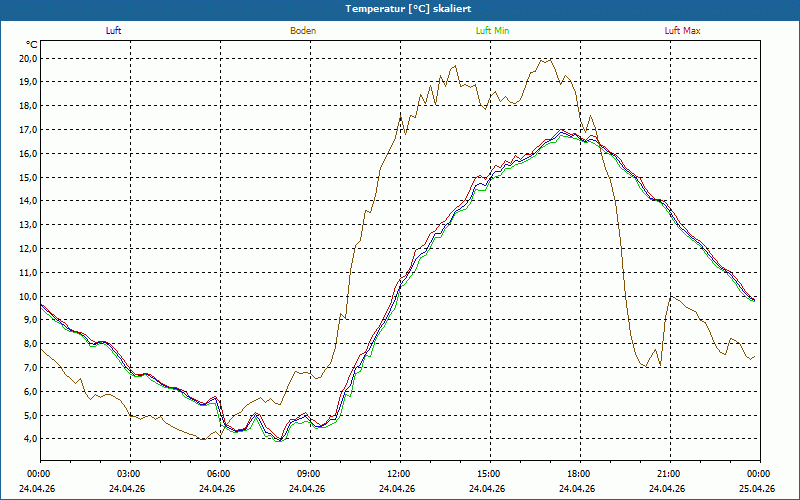Click the 11,0 y-axis value
Viewport: 800px width, 500px height.
point(28,272)
